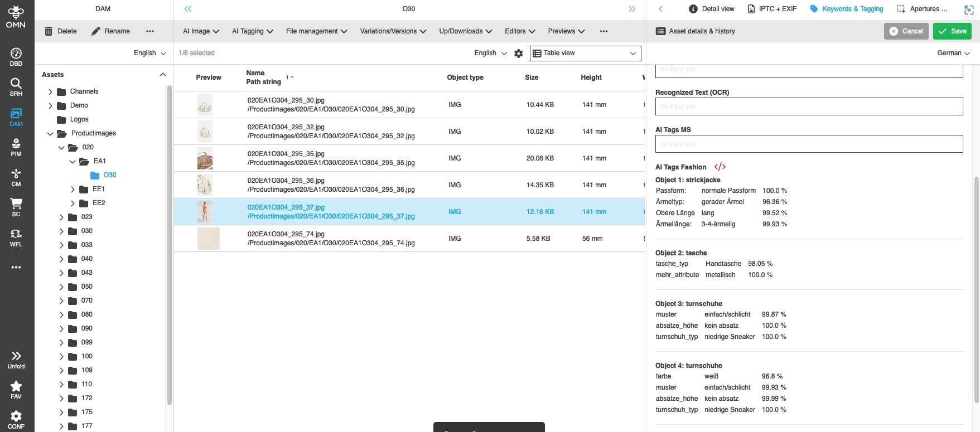Open the DBD dashboard icon in sidebar
980x432 pixels.
pyautogui.click(x=16, y=56)
